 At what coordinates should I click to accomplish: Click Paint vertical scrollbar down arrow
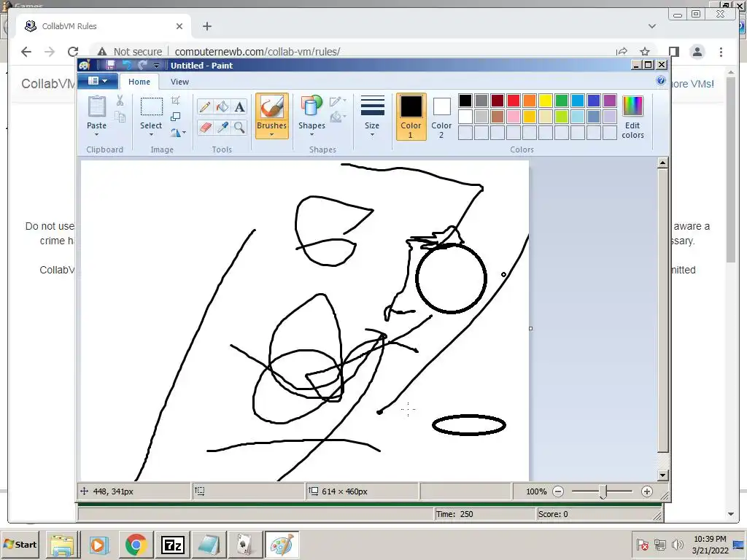tap(662, 475)
